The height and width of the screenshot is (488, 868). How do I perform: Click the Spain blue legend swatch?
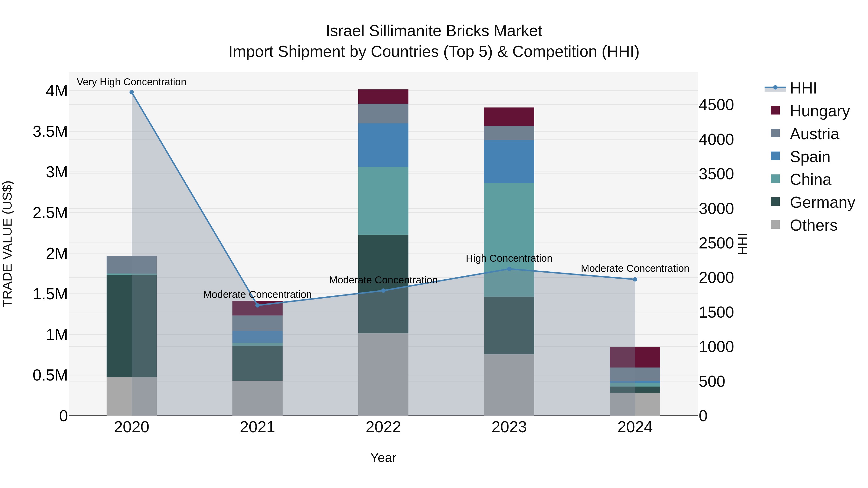tap(775, 156)
